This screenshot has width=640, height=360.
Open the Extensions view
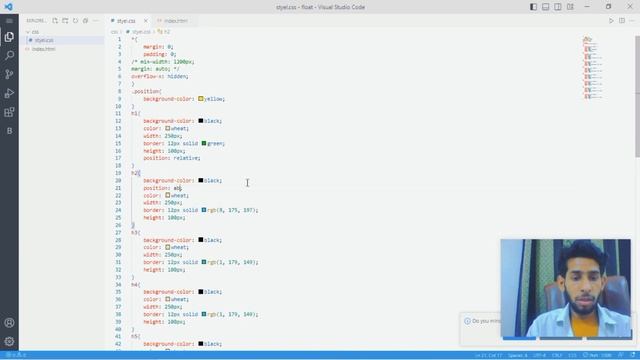pyautogui.click(x=9, y=112)
